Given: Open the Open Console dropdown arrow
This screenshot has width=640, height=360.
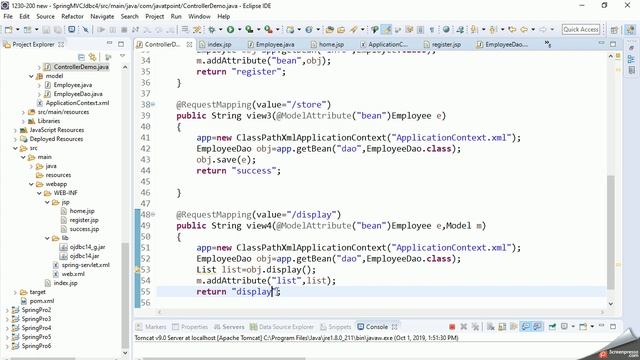Looking at the screenshot, I should click(x=591, y=327).
